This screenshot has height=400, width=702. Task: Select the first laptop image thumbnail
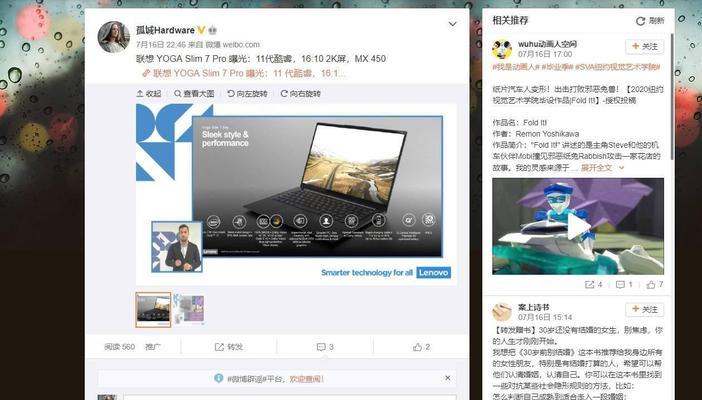[153, 310]
